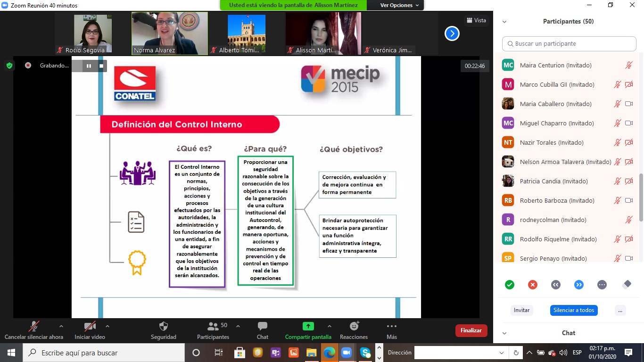Image resolution: width=644 pixels, height=362 pixels.
Task: Click Silenciar a todos button
Action: click(x=574, y=310)
